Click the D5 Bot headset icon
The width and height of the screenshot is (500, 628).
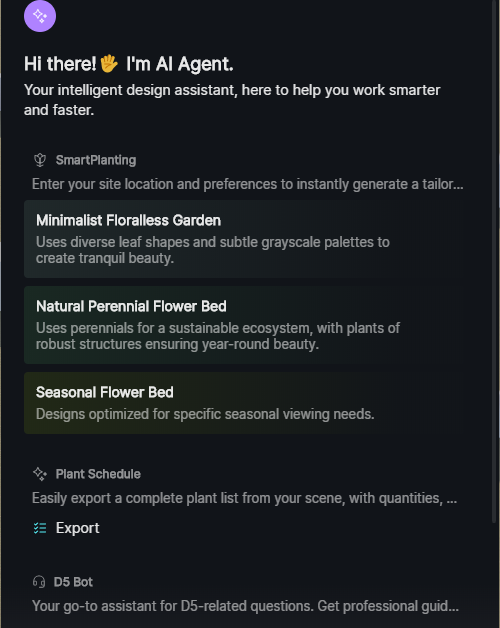pos(39,582)
